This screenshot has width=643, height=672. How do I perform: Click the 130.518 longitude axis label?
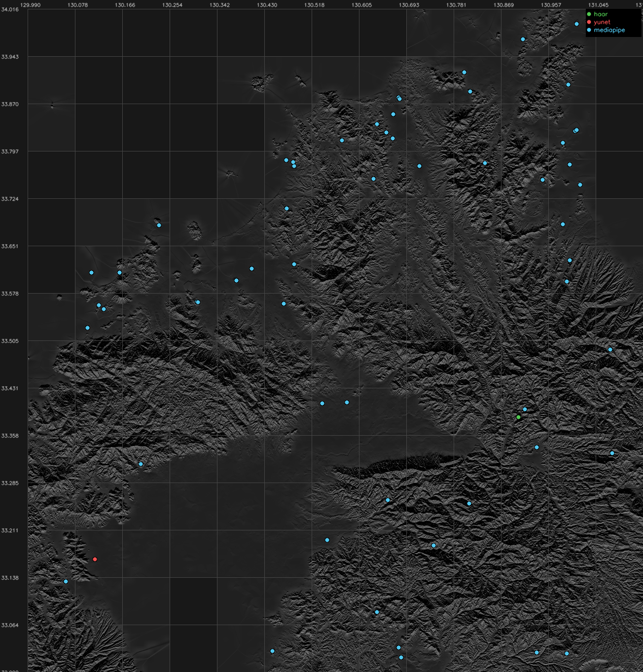[314, 5]
